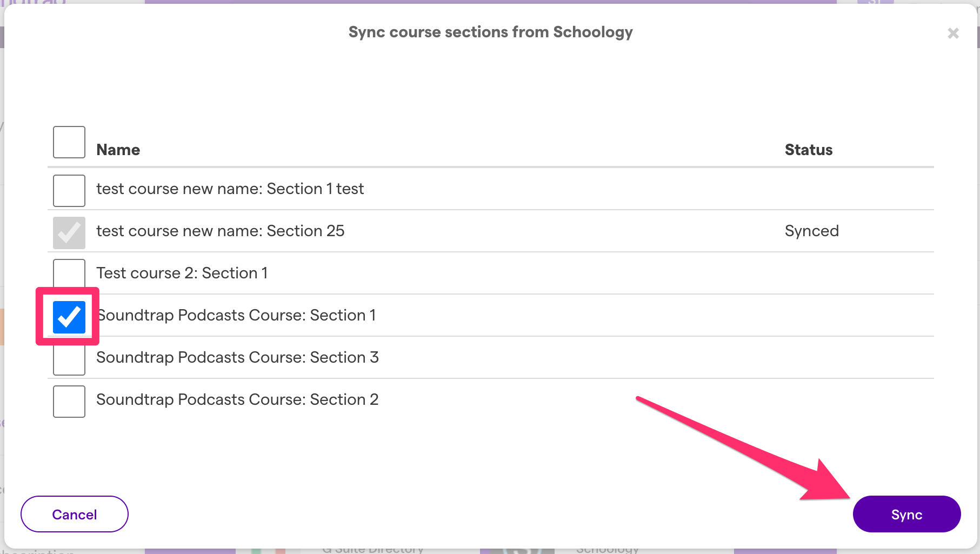Close the Sync course sections dialog
The width and height of the screenshot is (980, 554).
click(x=953, y=34)
